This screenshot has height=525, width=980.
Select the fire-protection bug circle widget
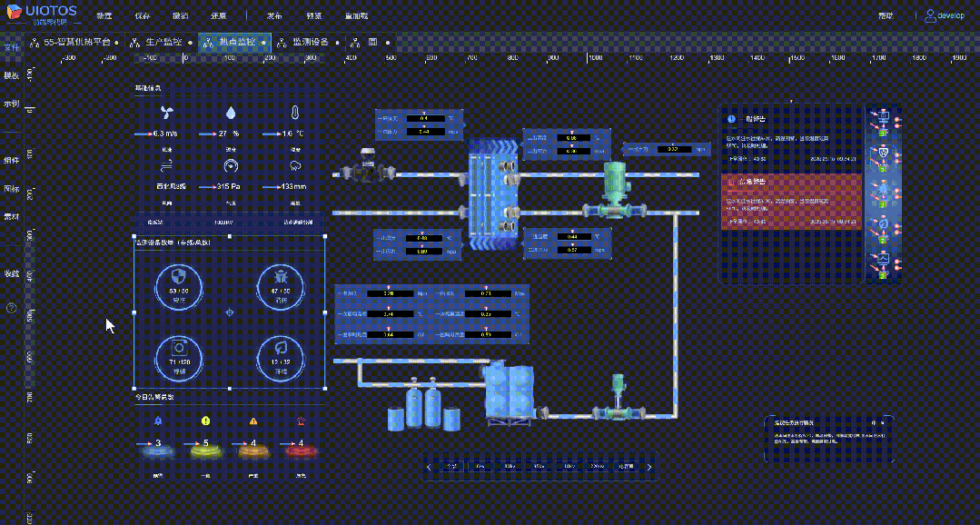tap(282, 286)
